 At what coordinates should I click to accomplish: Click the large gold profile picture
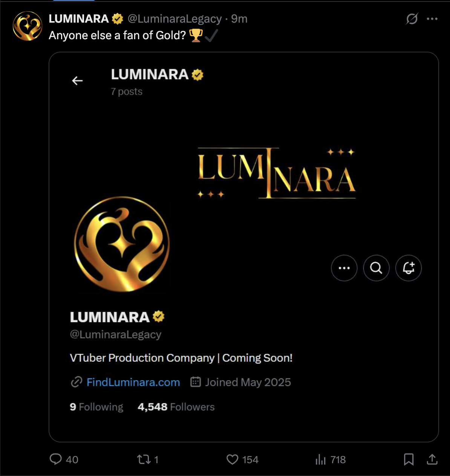coord(122,244)
